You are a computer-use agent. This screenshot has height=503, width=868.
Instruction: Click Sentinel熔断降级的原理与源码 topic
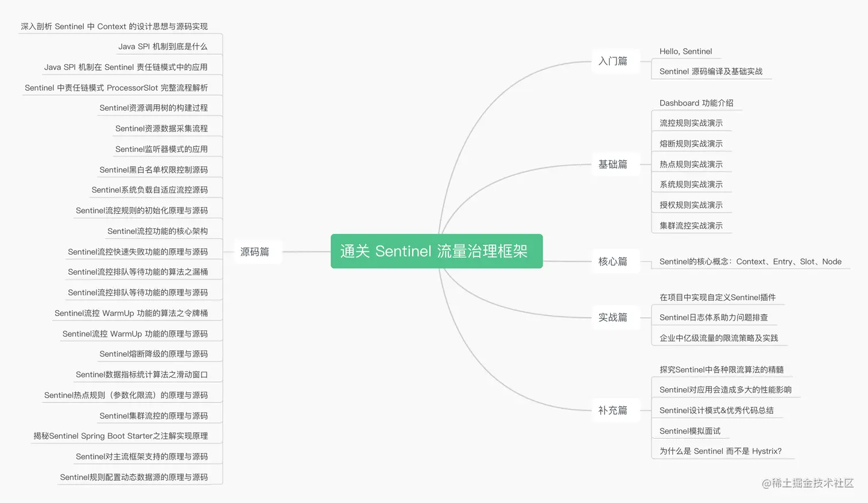coord(154,354)
